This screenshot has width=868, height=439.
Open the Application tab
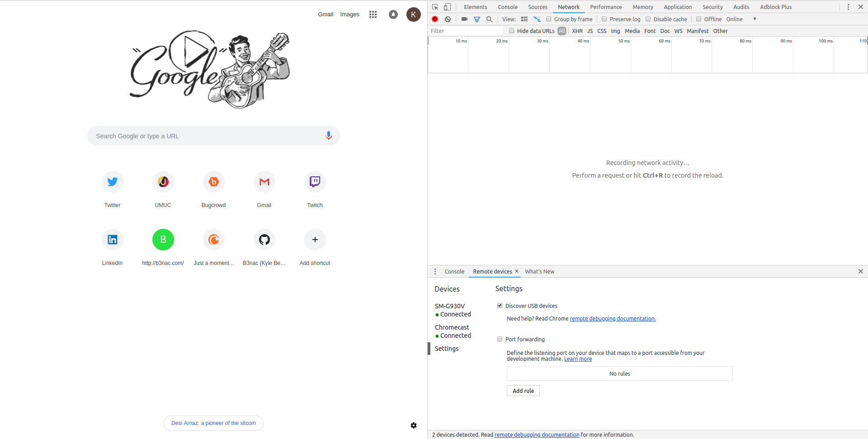[x=678, y=7]
